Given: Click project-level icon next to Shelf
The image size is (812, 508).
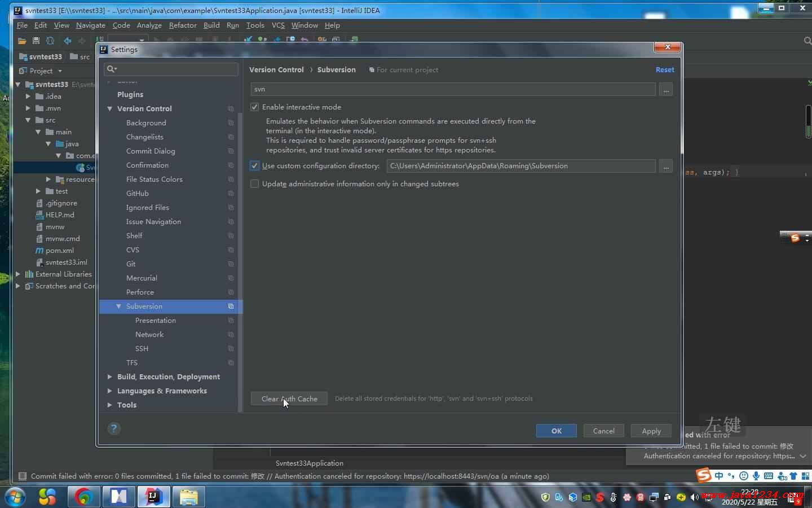Looking at the screenshot, I should (x=231, y=236).
